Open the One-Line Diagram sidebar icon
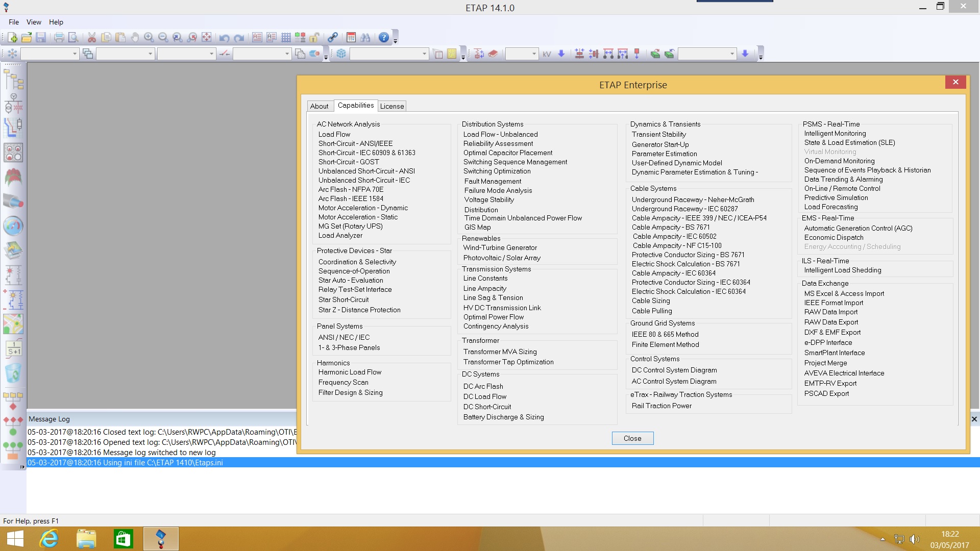Viewport: 980px width, 551px height. click(x=13, y=104)
